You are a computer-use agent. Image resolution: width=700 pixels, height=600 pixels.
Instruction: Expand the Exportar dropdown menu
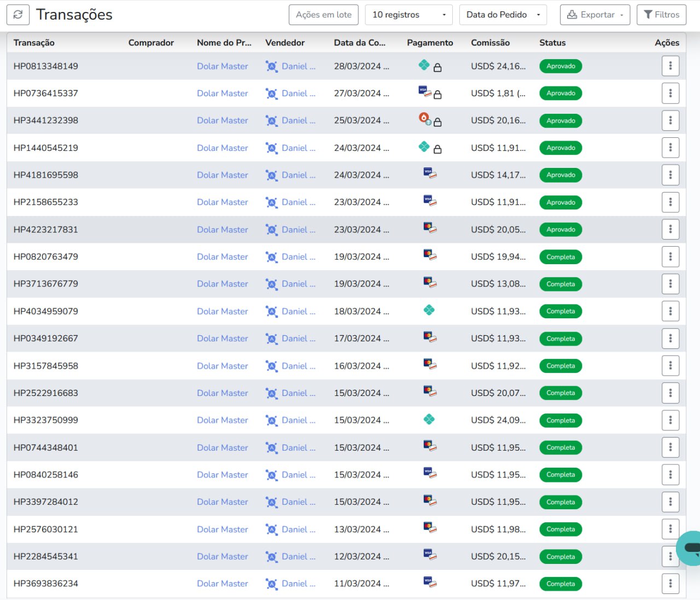594,15
